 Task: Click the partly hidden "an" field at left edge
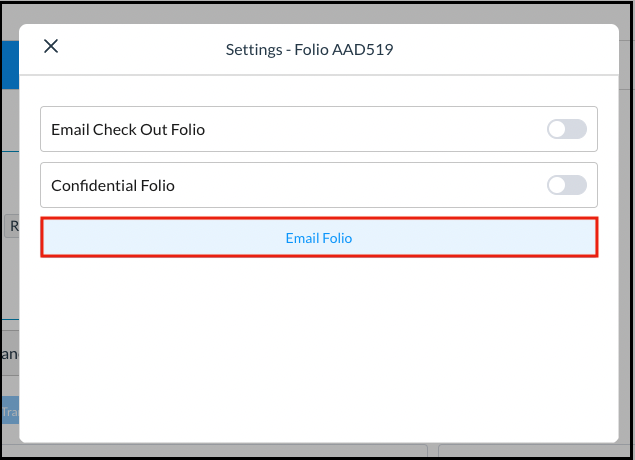[9, 353]
